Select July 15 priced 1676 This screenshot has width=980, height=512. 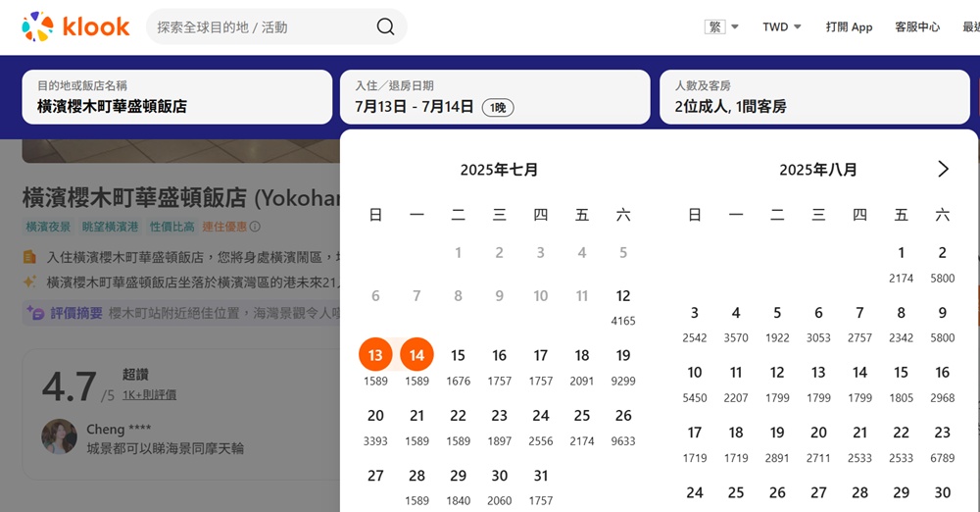(458, 367)
